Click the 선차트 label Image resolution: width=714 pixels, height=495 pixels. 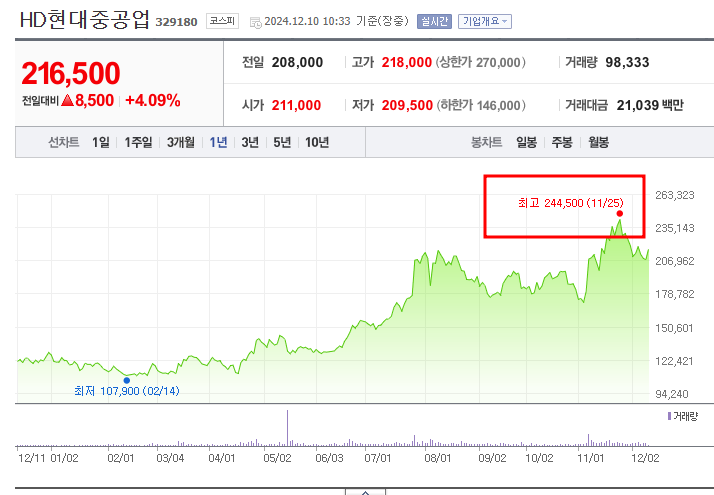point(64,143)
